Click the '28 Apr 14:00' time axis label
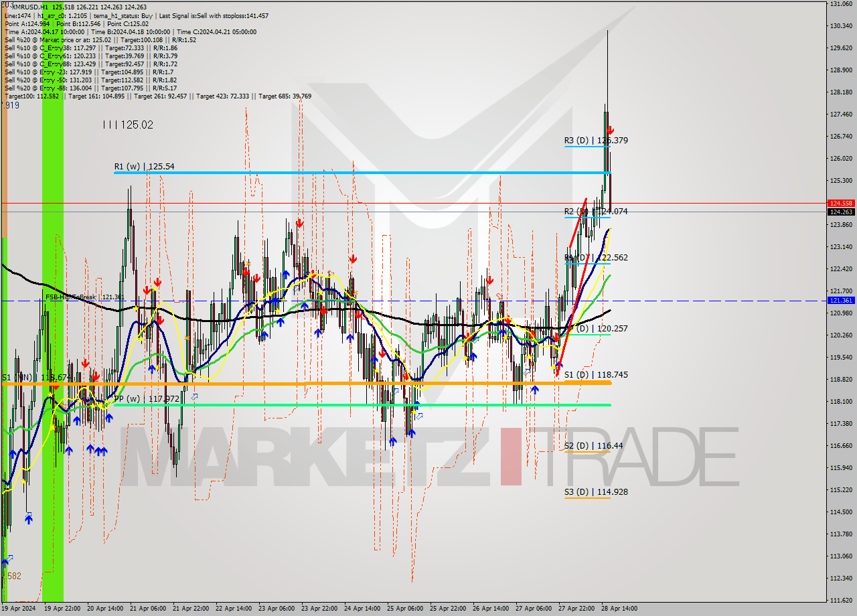857x616 pixels. [x=620, y=609]
